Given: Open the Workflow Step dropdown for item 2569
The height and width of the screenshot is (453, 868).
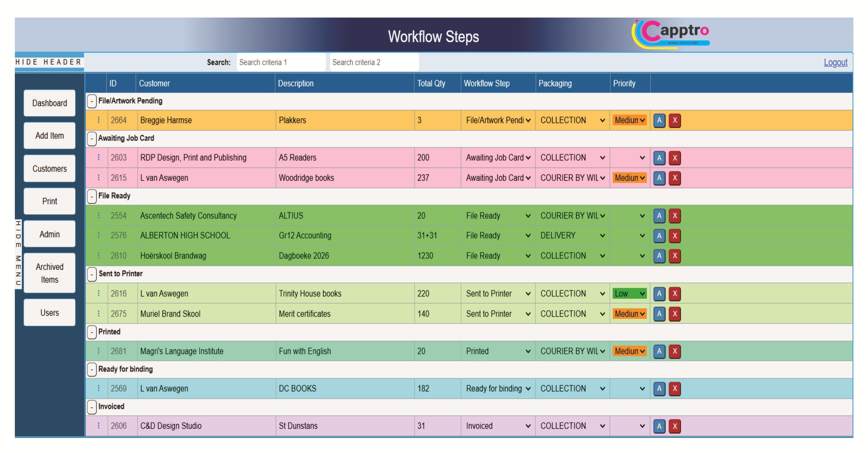Looking at the screenshot, I should (498, 388).
